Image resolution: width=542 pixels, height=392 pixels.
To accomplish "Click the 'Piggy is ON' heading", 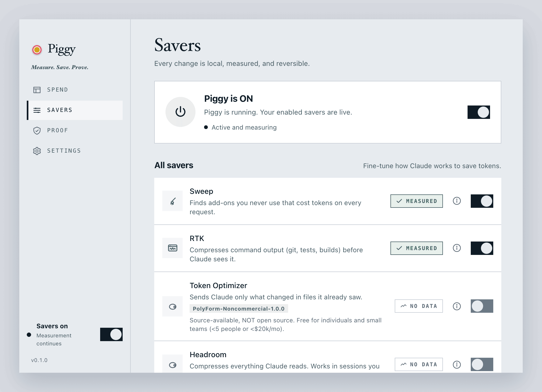I will (x=228, y=99).
